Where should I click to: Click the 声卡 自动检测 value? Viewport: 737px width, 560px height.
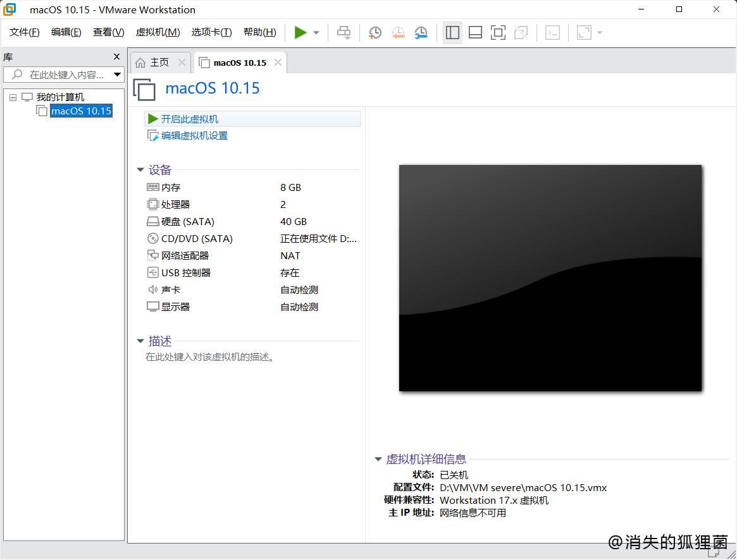299,290
